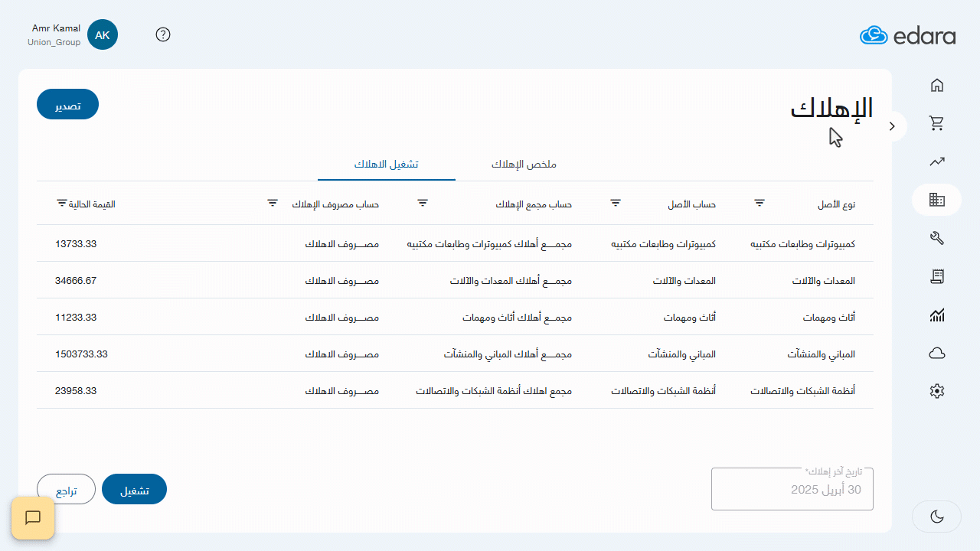The width and height of the screenshot is (980, 551).
Task: Filter the نوع الأصل column
Action: pyautogui.click(x=759, y=203)
